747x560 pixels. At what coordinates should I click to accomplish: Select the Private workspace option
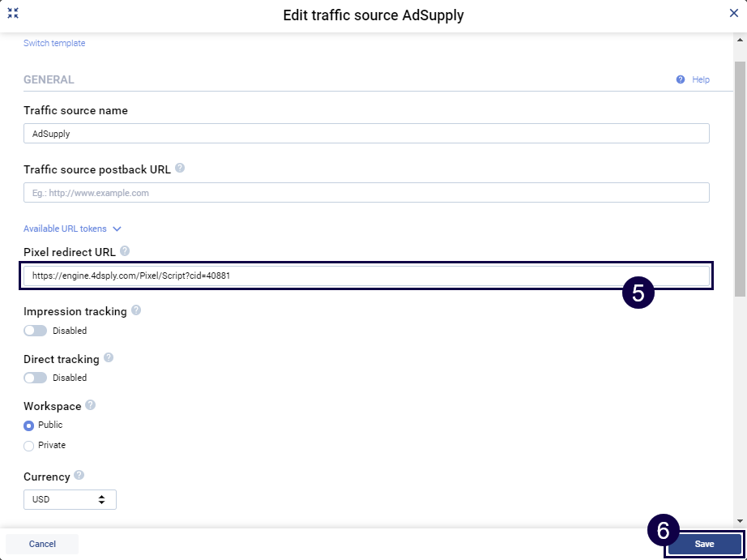point(28,445)
